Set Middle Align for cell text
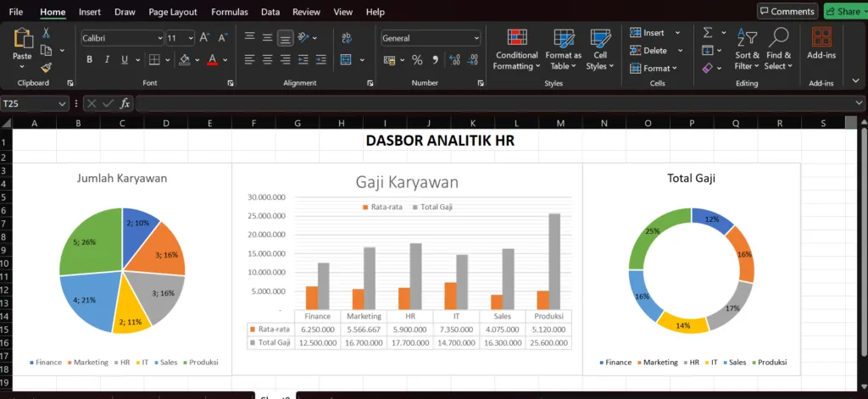 (267, 37)
